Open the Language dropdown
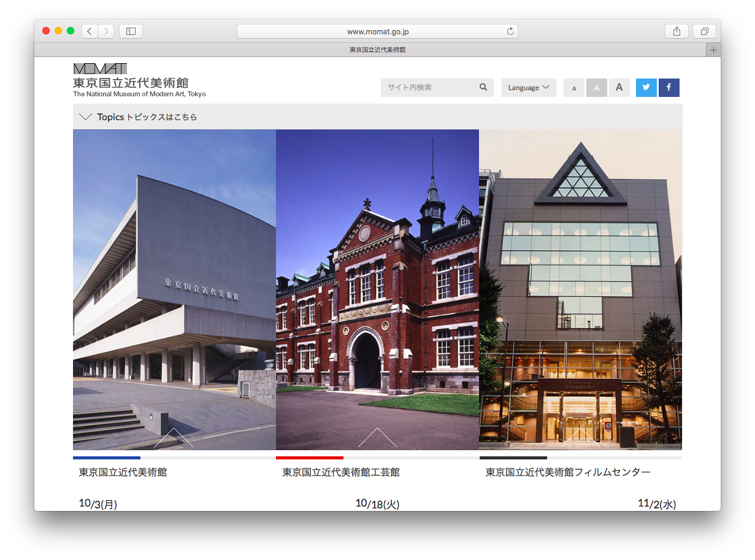The width and height of the screenshot is (755, 560). (x=529, y=88)
